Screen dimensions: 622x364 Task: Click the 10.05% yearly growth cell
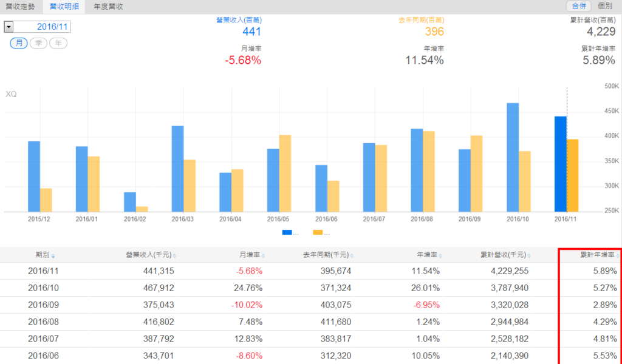tap(425, 356)
